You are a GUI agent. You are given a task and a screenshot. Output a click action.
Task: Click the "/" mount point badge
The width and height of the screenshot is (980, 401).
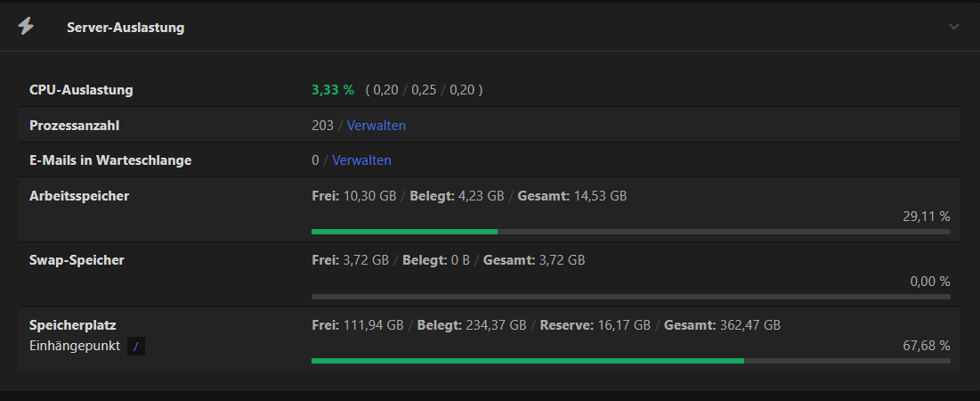(x=135, y=346)
